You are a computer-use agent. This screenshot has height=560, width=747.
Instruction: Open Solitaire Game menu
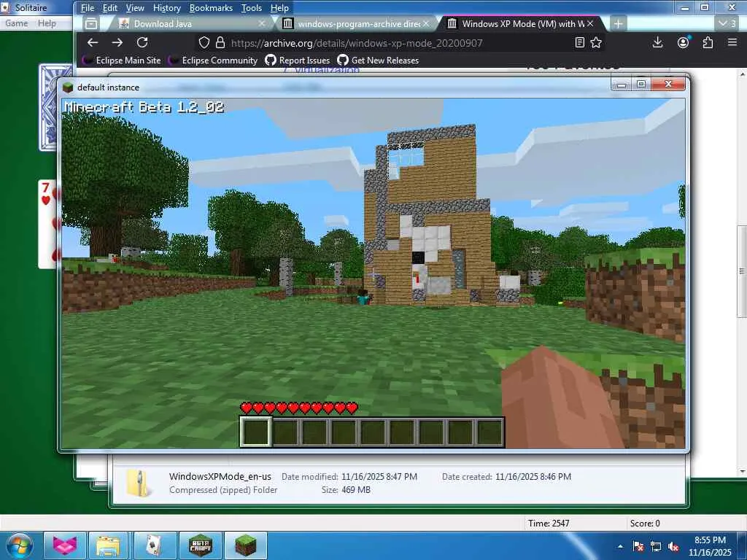17,23
